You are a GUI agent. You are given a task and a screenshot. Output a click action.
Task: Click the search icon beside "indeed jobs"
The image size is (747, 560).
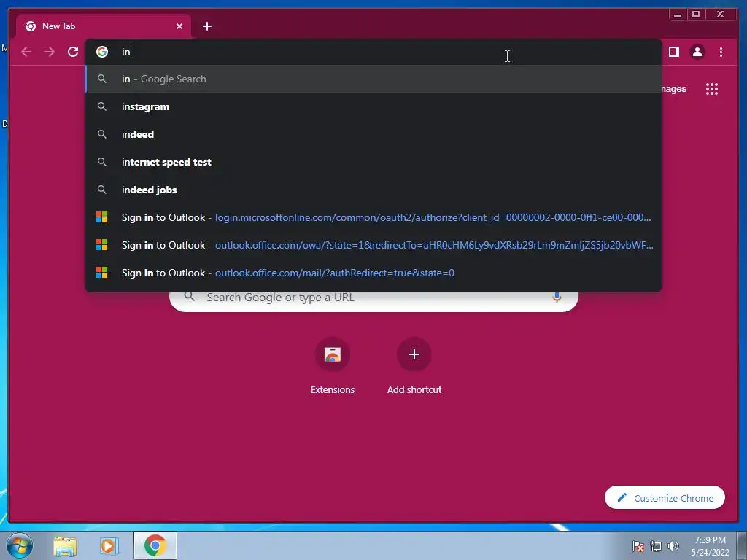coord(102,190)
